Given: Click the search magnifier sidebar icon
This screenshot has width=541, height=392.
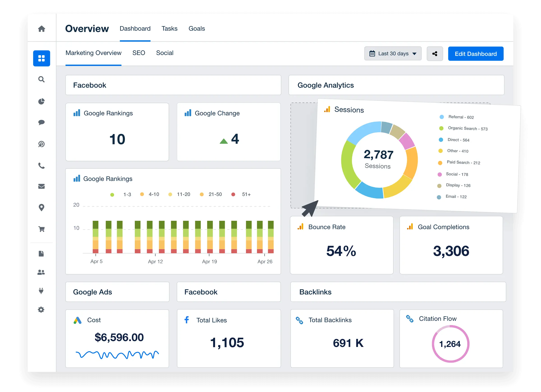Looking at the screenshot, I should tap(41, 79).
